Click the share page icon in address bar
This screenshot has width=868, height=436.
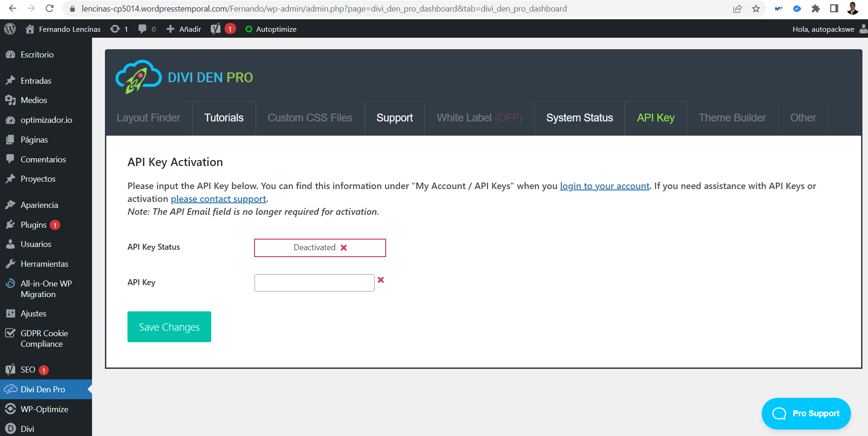pos(737,8)
